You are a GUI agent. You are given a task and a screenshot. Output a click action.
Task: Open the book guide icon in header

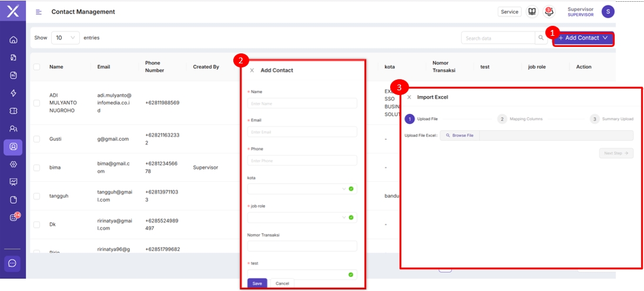coord(532,12)
